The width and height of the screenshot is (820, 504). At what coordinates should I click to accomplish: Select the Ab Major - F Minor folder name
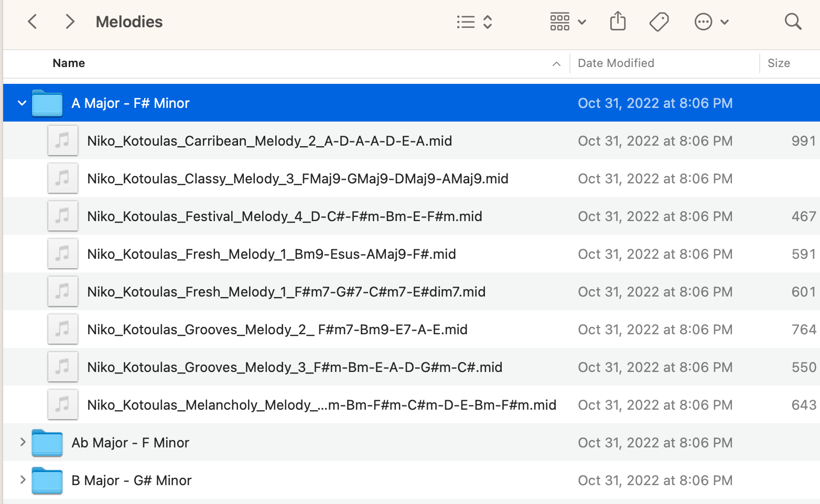[x=131, y=443]
